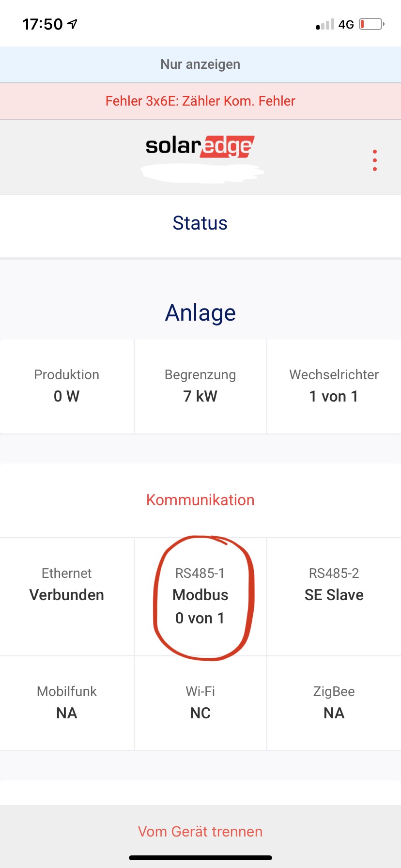401x868 pixels.
Task: Open the Kommunikation section
Action: pos(200,500)
